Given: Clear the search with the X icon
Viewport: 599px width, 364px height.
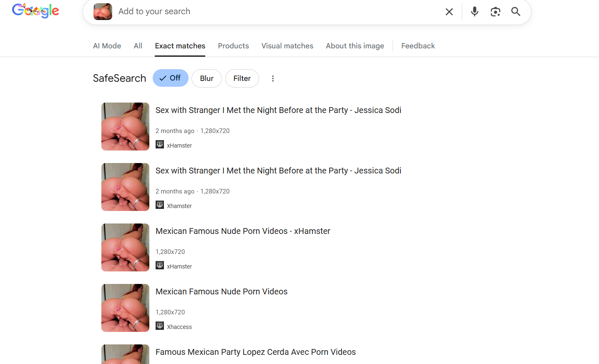Looking at the screenshot, I should pos(449,12).
